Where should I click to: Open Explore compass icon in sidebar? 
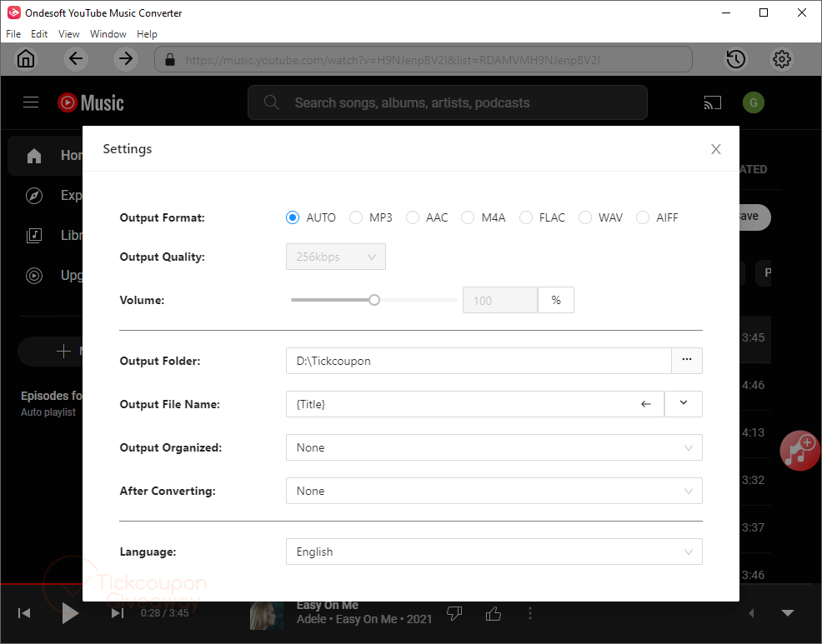(34, 196)
